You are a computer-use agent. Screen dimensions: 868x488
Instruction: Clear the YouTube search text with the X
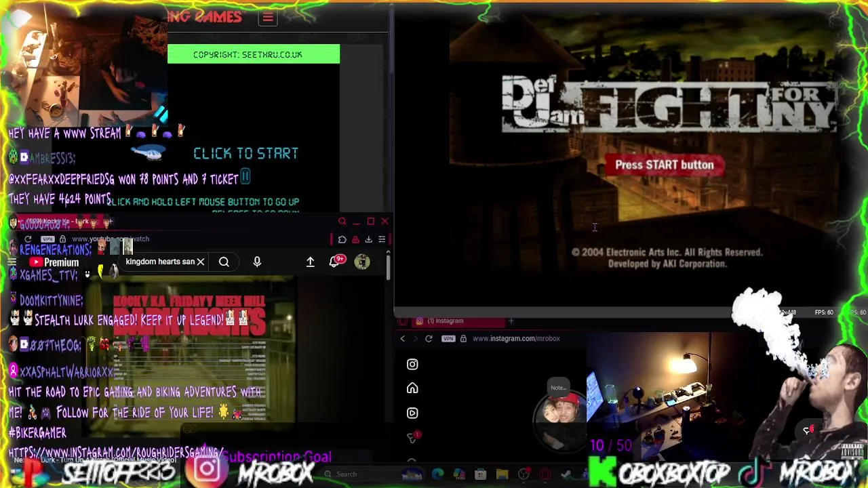pos(200,262)
